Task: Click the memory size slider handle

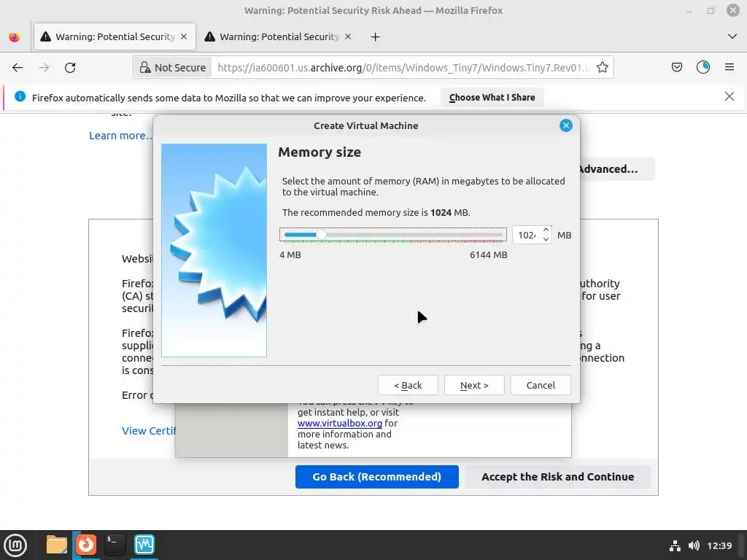Action: pos(321,235)
